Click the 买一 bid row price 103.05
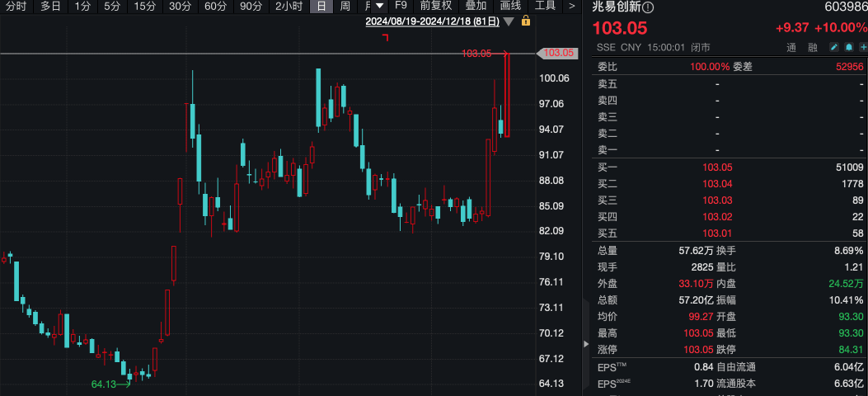Viewport: 868px width, 396px height. (x=717, y=167)
